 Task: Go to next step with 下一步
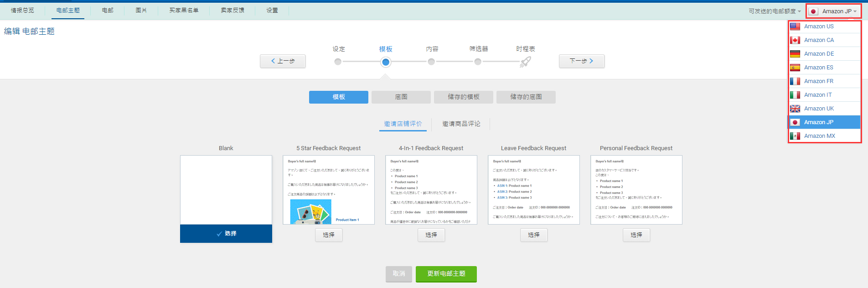[x=581, y=61]
